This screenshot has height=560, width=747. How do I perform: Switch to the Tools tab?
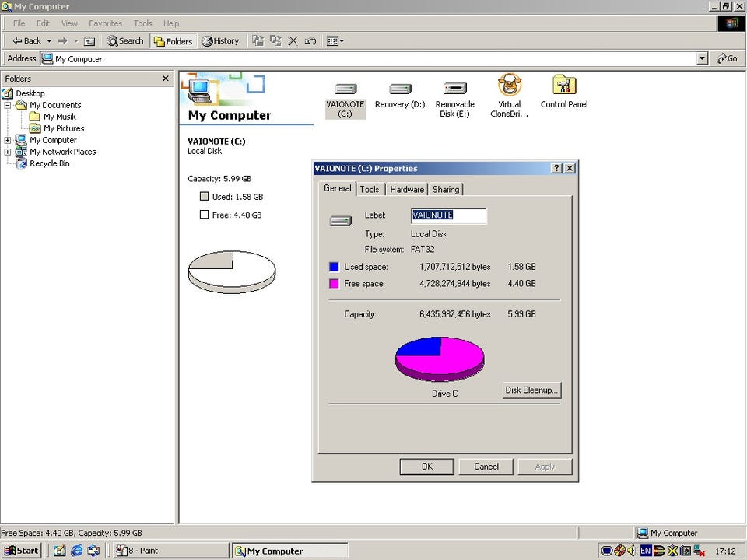370,190
